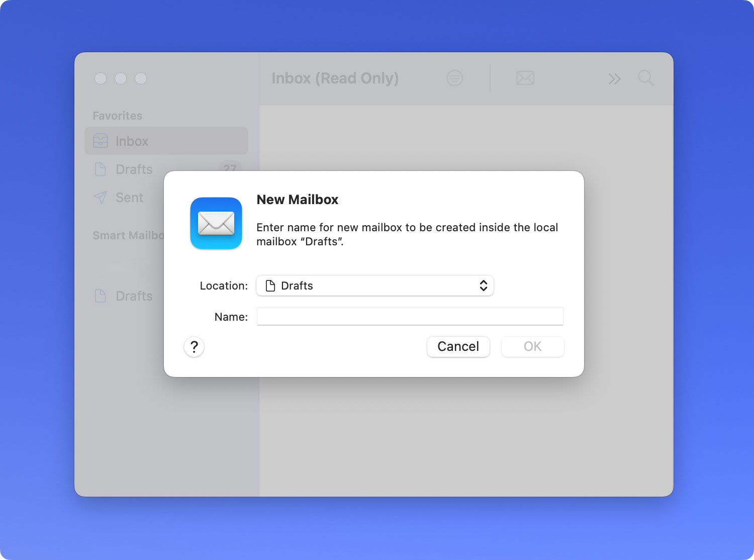This screenshot has width=754, height=560.
Task: Click the "Inbox (Read Only)" window title
Action: (335, 78)
